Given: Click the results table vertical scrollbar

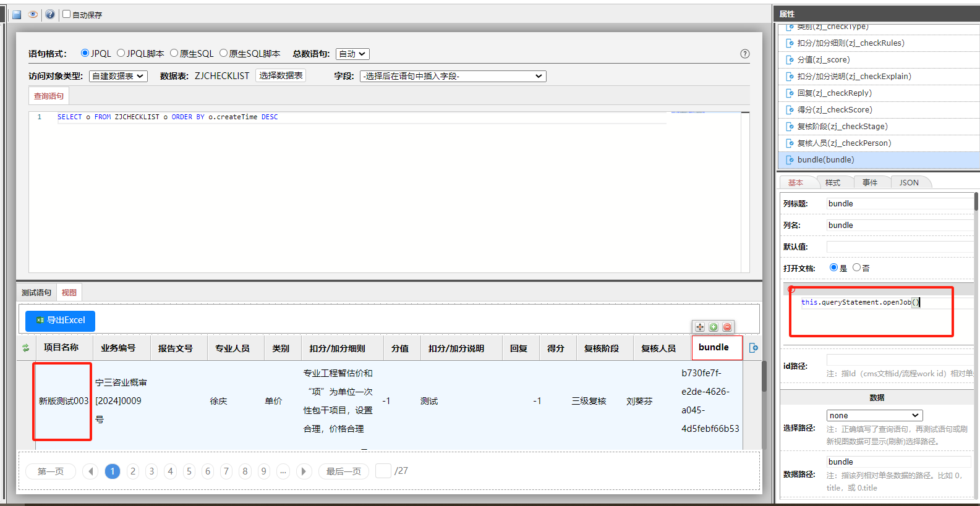Looking at the screenshot, I should (764, 377).
